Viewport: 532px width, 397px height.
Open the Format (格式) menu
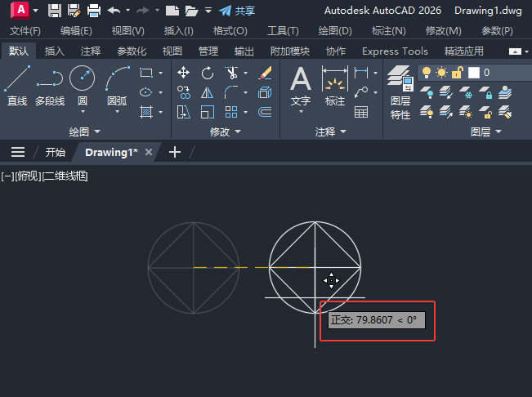point(230,31)
